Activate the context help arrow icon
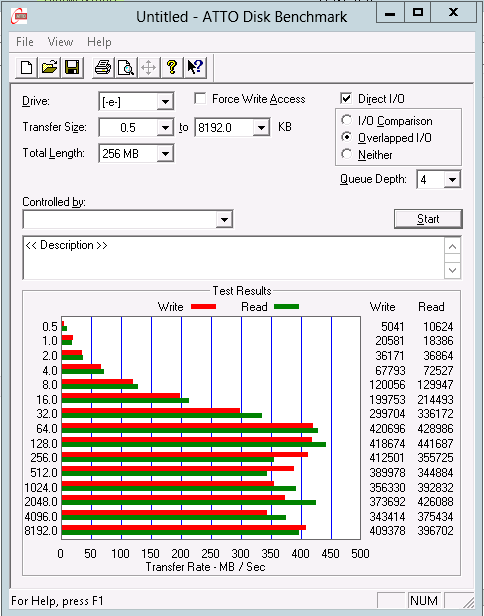 click(195, 67)
